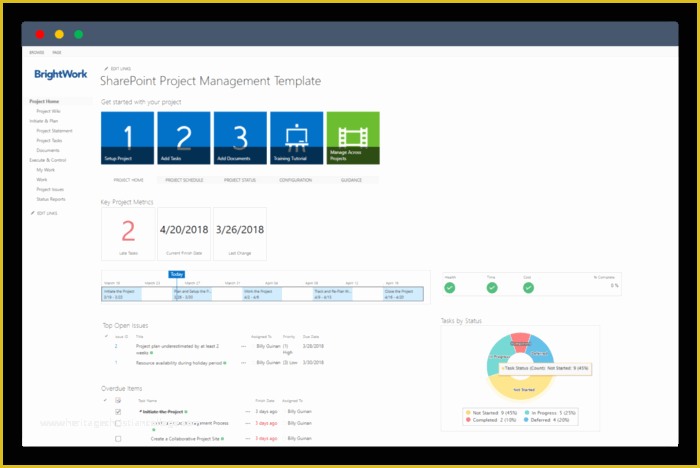
Task: Click the green Time checkmark indicator
Action: tap(492, 288)
